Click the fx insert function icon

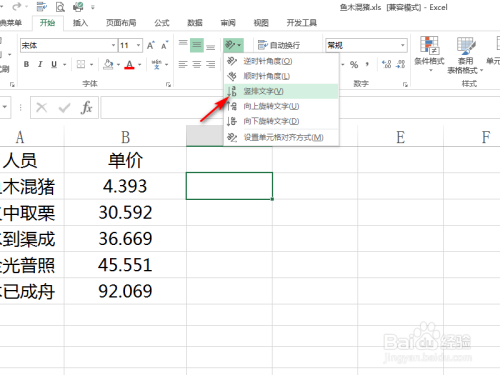pyautogui.click(x=87, y=107)
